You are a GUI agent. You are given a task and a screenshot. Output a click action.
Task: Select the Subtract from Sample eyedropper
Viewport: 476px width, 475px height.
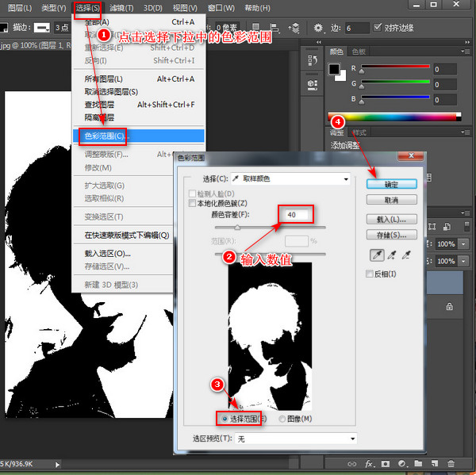[406, 255]
